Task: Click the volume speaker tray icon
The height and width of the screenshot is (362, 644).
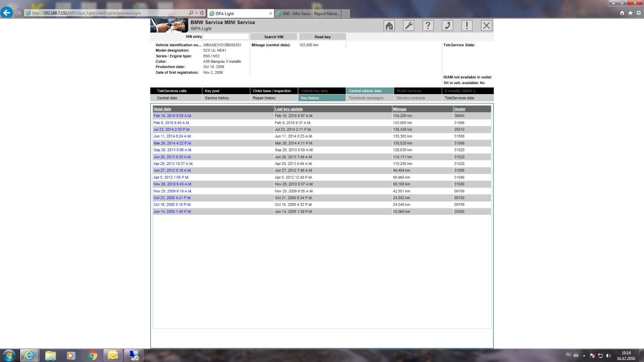Action: 608,356
